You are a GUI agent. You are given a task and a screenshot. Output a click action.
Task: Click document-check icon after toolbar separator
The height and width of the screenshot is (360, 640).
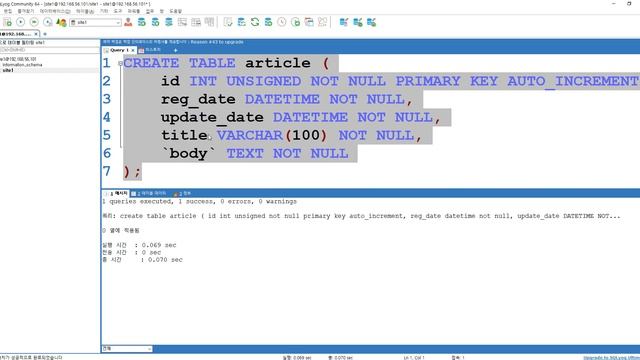pos(228,22)
